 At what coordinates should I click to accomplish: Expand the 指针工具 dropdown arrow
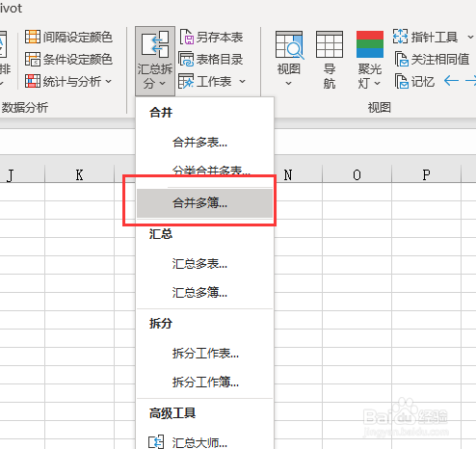[470, 37]
